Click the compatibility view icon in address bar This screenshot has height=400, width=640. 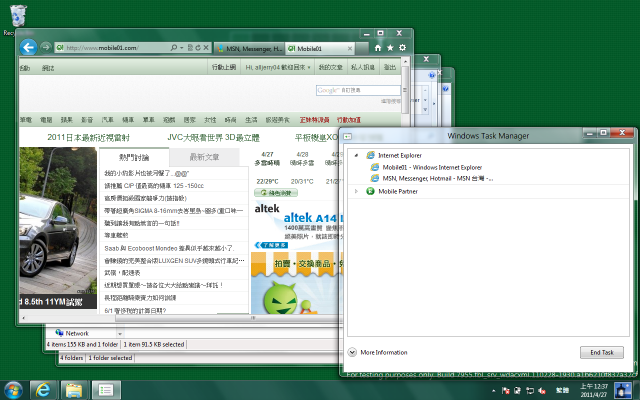point(190,48)
